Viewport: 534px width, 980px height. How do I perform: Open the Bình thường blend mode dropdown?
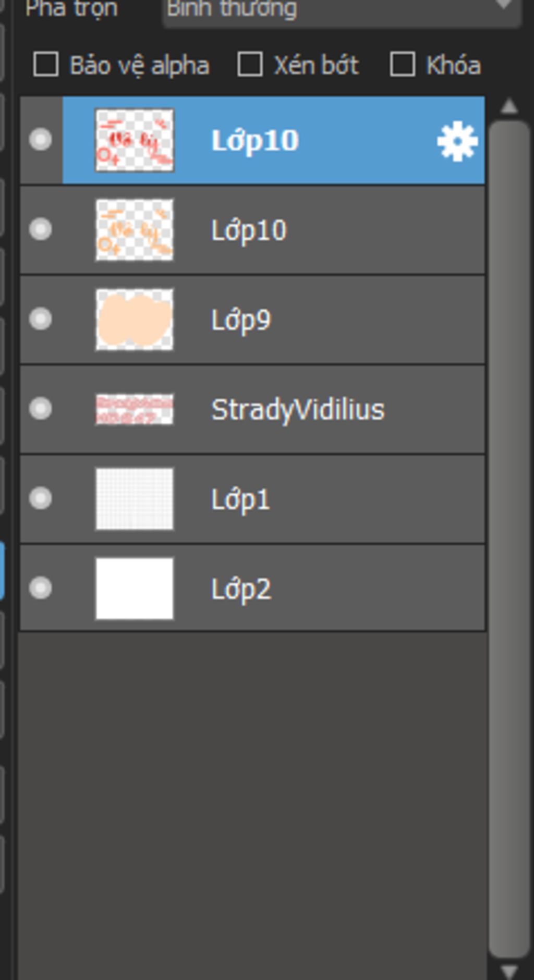342,9
